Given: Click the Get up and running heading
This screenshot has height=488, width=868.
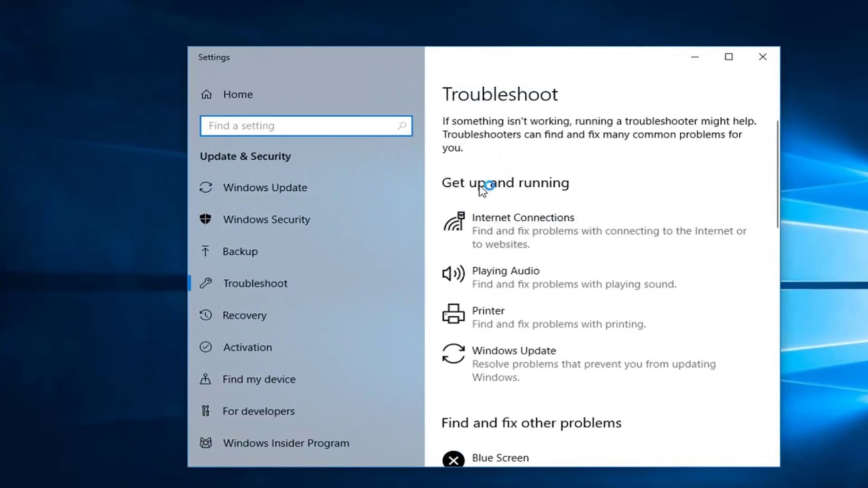Looking at the screenshot, I should [x=505, y=182].
